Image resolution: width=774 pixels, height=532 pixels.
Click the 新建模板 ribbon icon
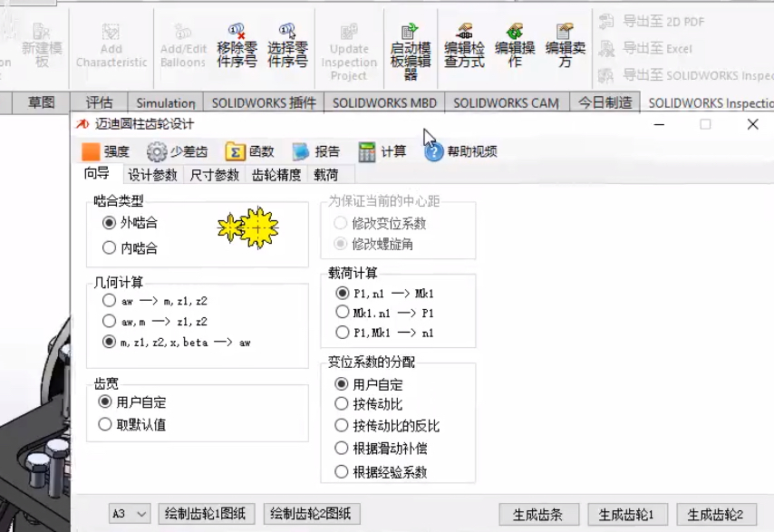(x=42, y=46)
